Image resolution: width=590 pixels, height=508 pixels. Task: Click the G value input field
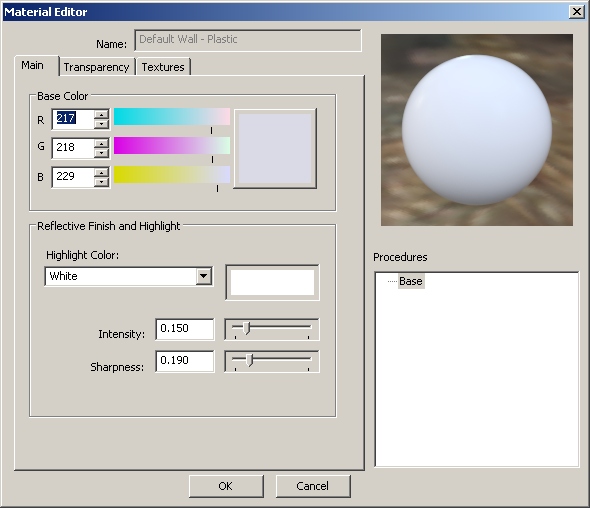73,148
